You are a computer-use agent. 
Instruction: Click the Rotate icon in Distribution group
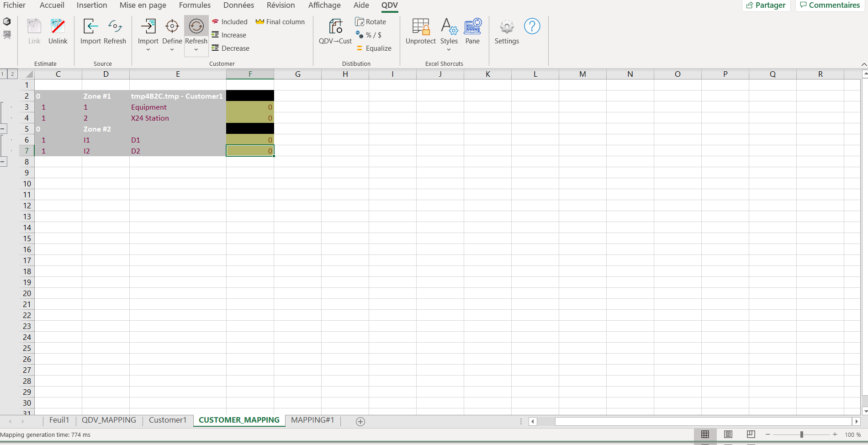click(x=370, y=22)
